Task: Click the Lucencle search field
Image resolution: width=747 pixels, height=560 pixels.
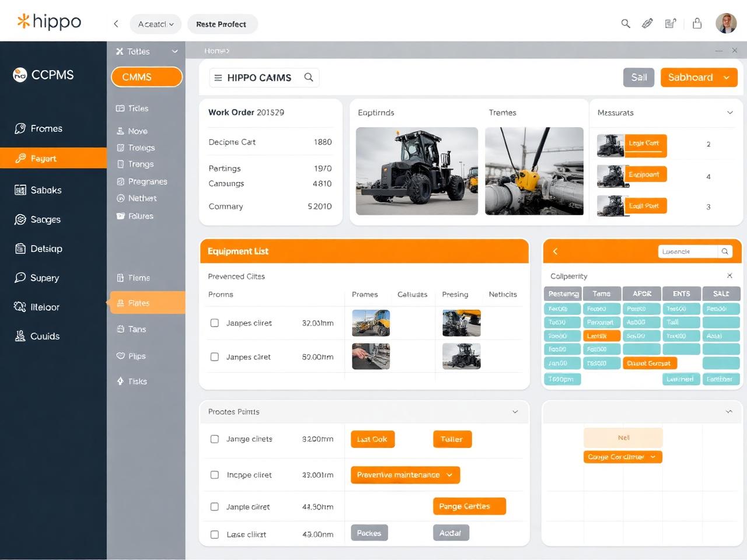Action: [688, 251]
